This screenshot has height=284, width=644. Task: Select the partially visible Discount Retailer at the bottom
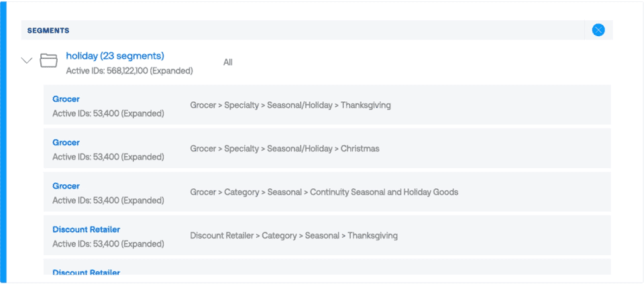(86, 272)
